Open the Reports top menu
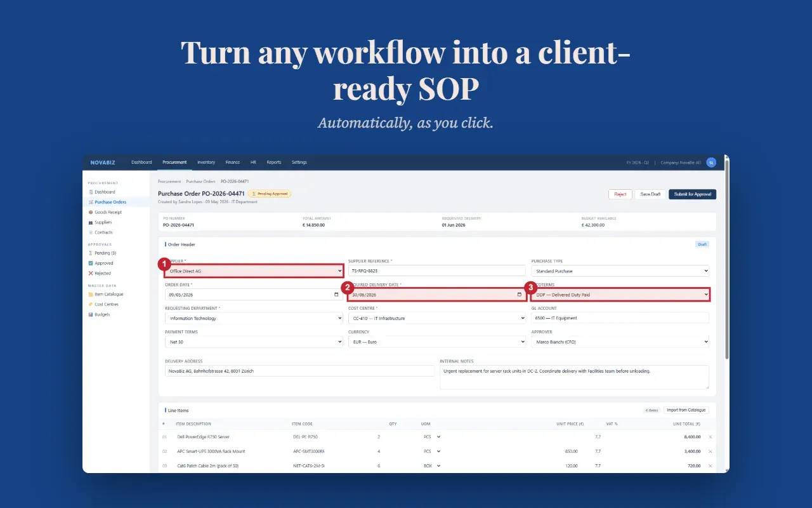This screenshot has width=812, height=508. [274, 162]
